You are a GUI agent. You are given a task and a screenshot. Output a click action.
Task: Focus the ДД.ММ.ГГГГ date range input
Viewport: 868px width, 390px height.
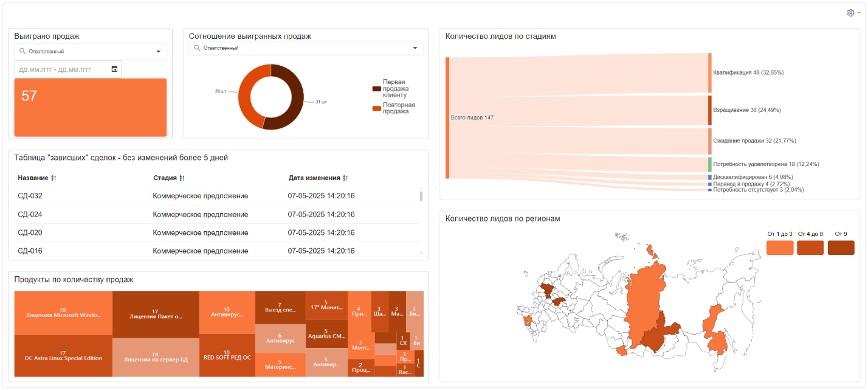point(61,69)
